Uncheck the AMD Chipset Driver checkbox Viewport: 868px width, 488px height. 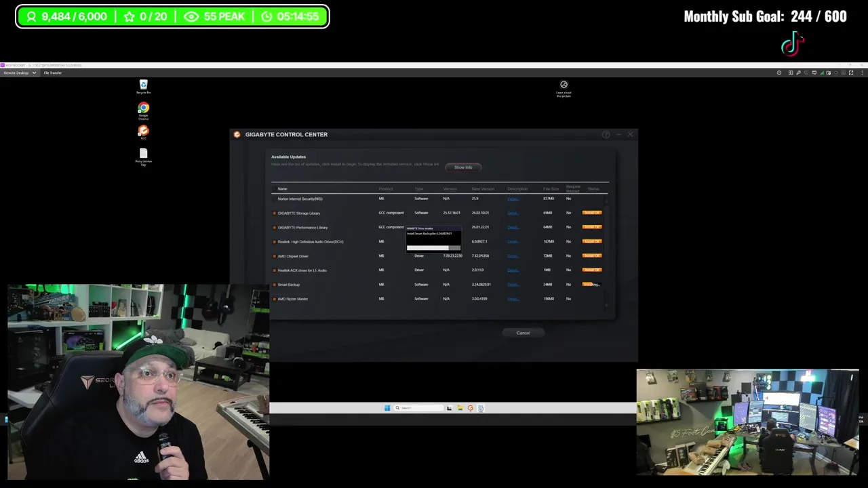[x=274, y=256]
